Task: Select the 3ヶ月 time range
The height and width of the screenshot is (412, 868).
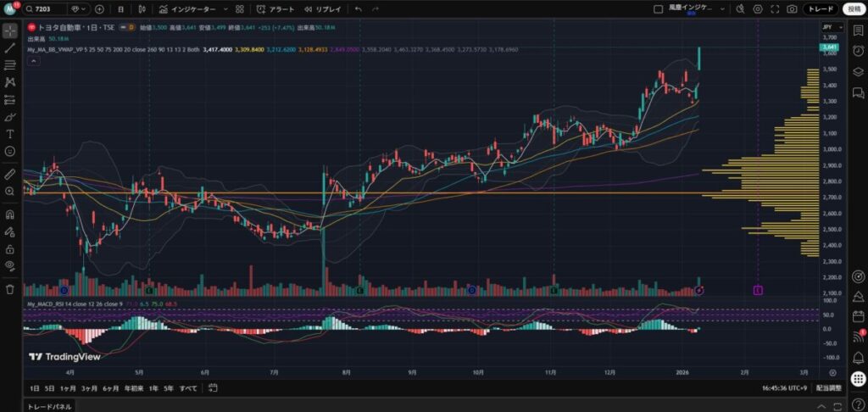Action: (88, 388)
